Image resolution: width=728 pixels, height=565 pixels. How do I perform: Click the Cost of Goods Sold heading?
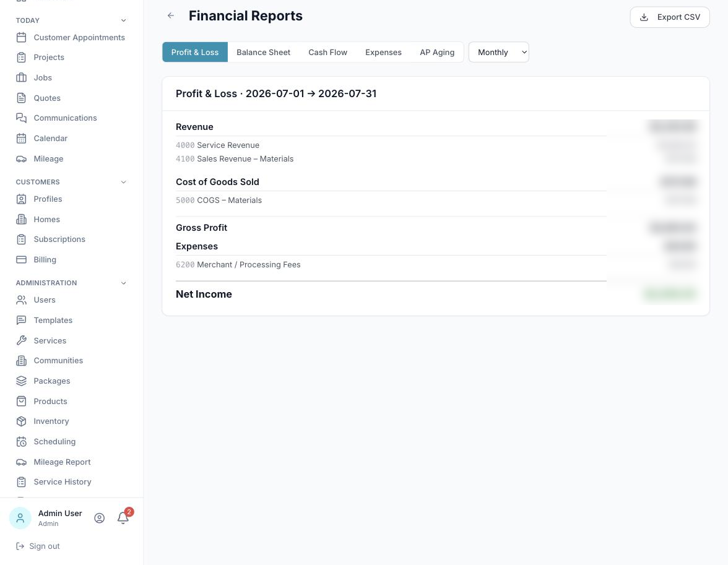(217, 182)
